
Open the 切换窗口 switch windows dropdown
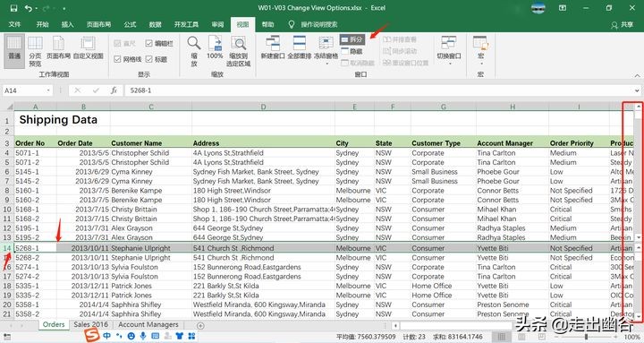448,51
